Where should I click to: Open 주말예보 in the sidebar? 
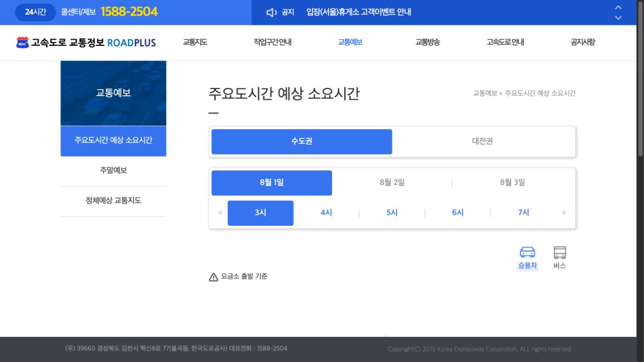[x=114, y=171]
